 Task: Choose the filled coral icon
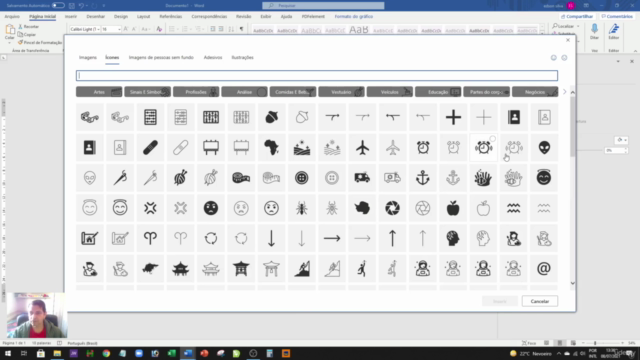483,178
